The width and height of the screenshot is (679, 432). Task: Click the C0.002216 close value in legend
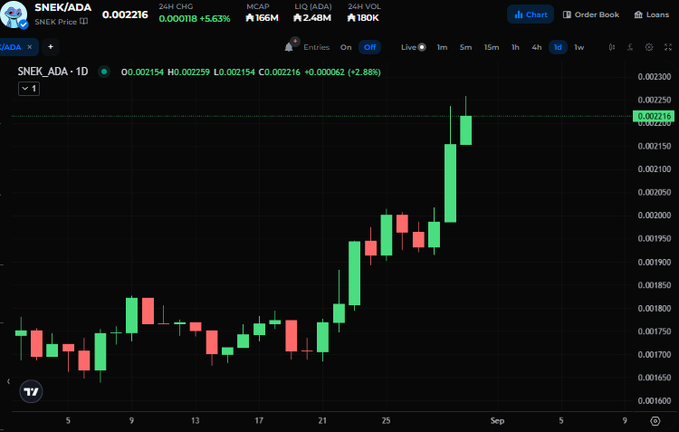[x=279, y=72]
